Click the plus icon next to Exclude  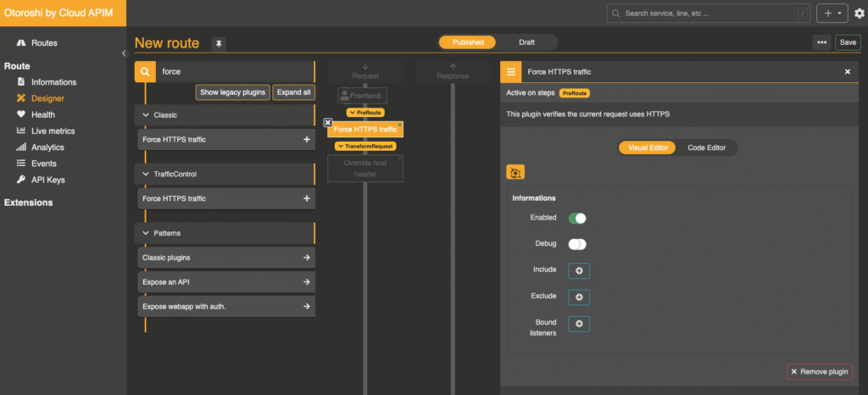579,297
